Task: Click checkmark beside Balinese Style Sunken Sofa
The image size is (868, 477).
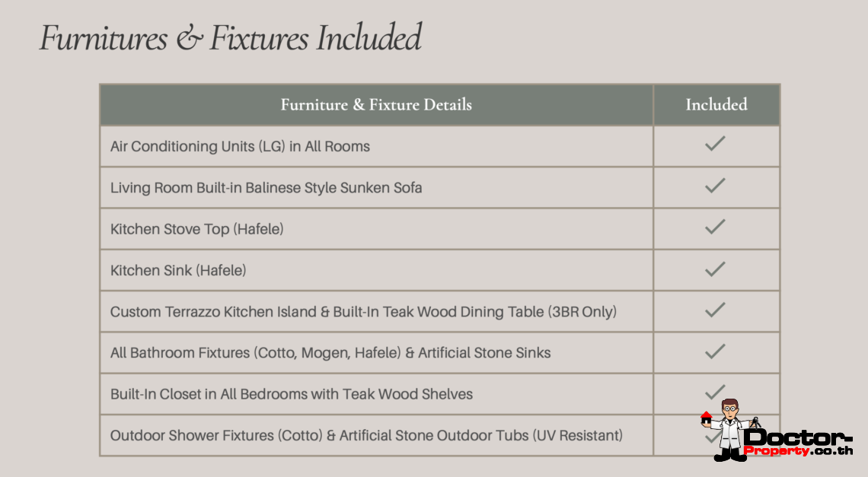Action: 714,185
